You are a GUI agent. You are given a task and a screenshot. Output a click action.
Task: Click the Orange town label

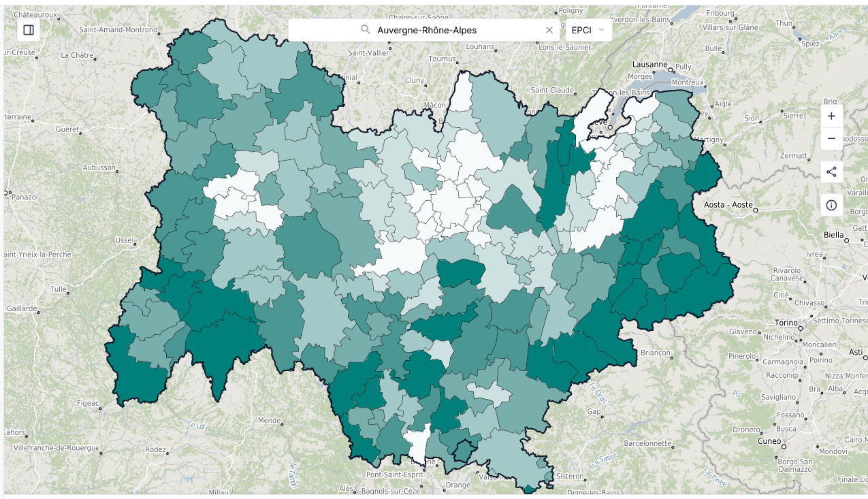(457, 485)
